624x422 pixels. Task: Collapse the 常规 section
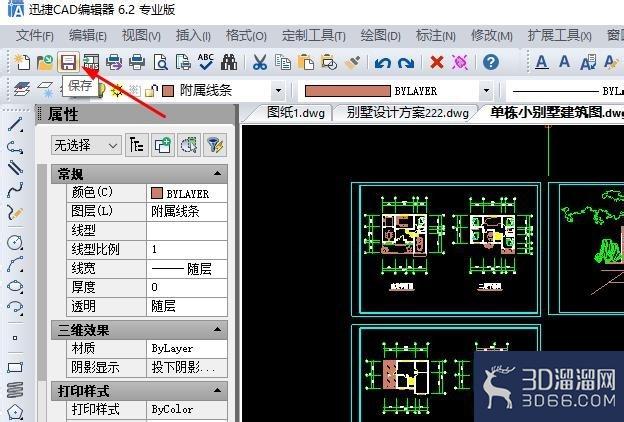217,173
